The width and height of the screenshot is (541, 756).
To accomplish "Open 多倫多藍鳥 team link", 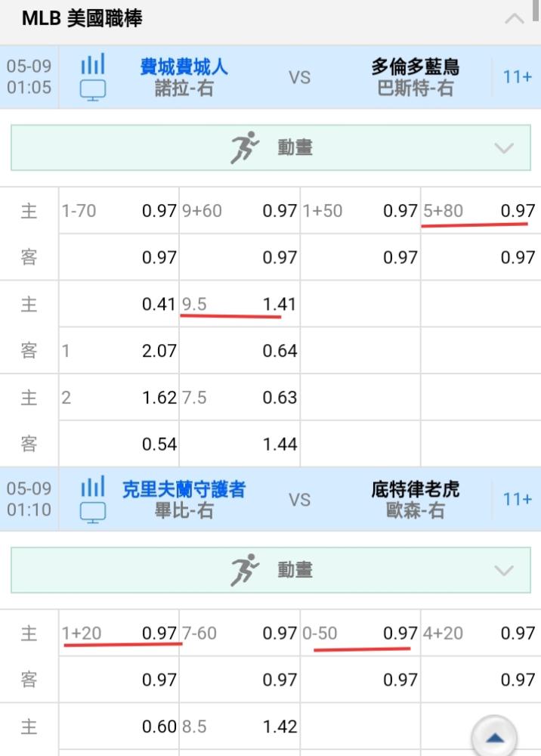I will tap(416, 67).
